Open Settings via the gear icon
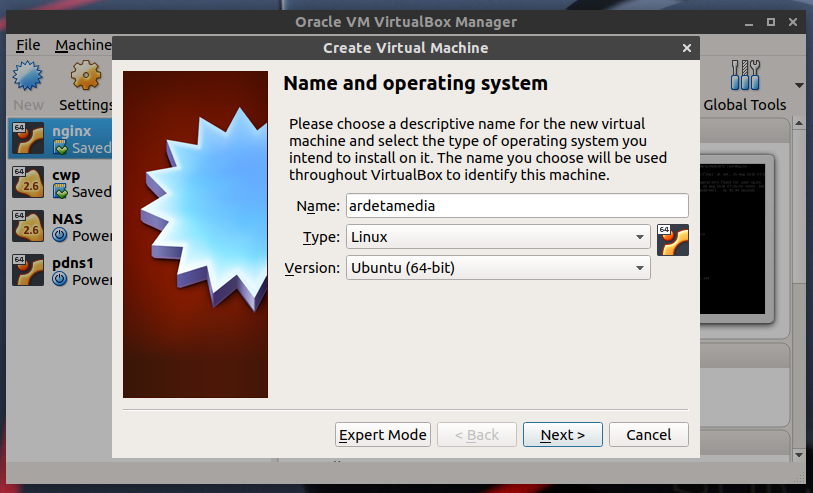The height and width of the screenshot is (493, 813). click(x=86, y=76)
